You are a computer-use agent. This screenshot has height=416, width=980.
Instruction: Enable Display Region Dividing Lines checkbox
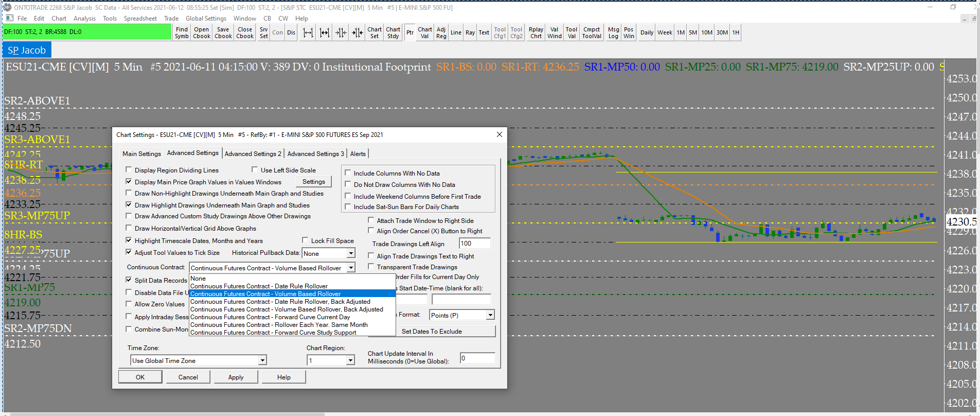129,170
